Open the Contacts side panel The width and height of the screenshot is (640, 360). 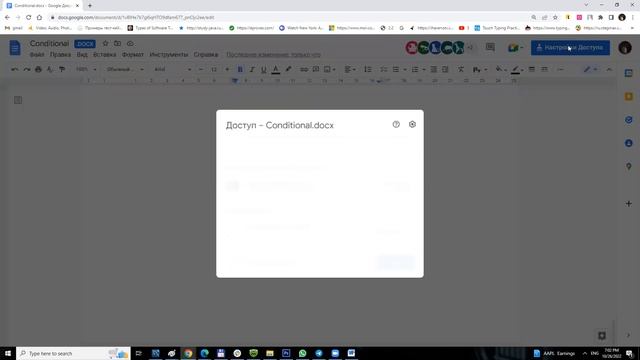(629, 143)
